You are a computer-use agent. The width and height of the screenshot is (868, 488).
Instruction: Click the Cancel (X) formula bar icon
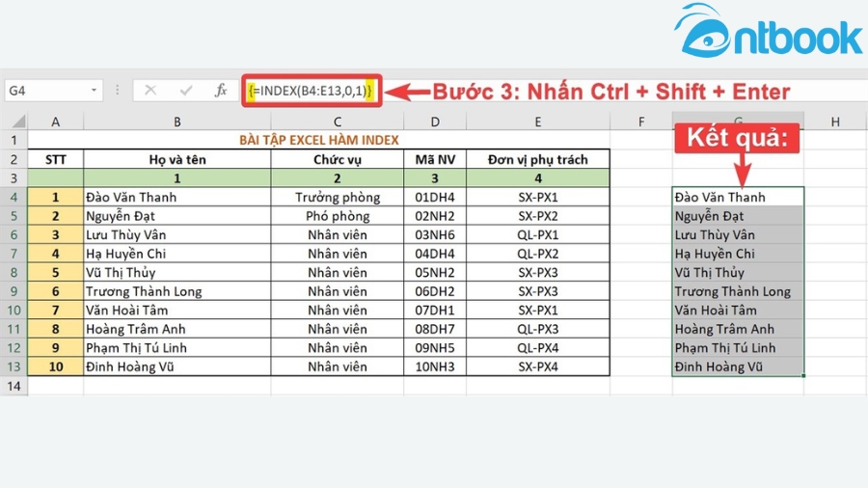[150, 91]
